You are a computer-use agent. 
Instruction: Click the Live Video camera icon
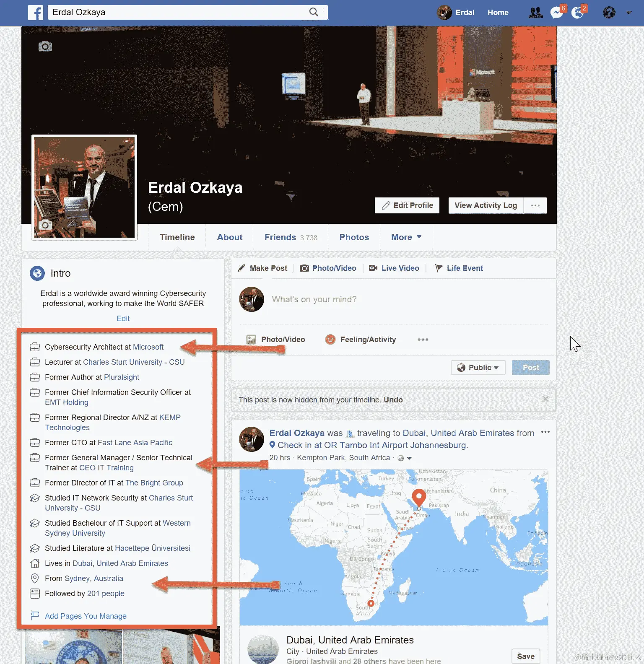(373, 268)
